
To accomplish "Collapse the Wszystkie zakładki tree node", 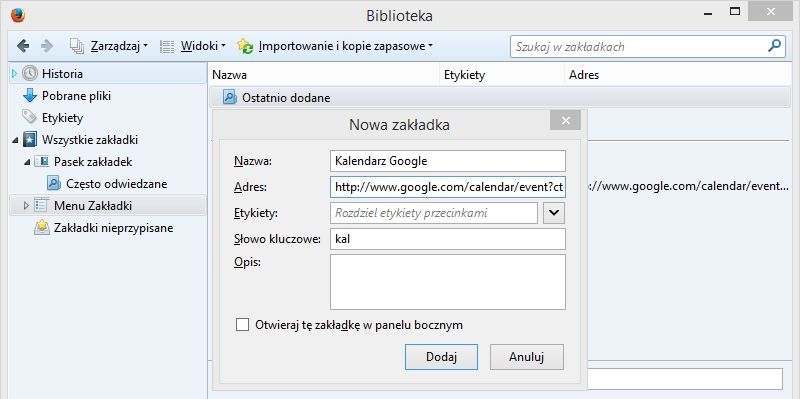I will pyautogui.click(x=15, y=140).
